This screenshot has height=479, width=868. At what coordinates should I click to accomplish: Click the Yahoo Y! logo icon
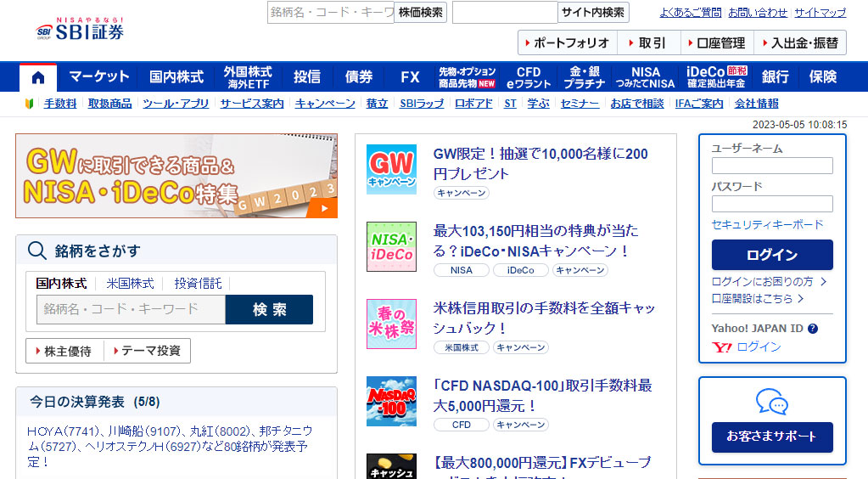point(722,347)
